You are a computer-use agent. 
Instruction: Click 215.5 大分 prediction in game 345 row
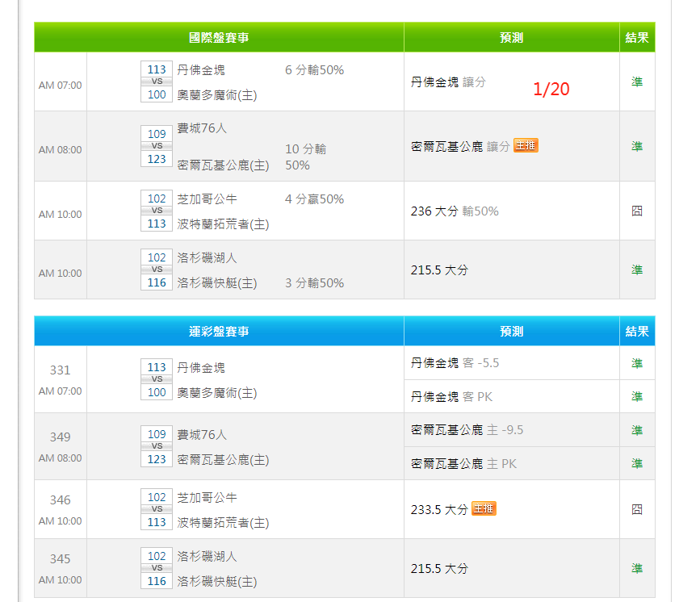coord(439,569)
